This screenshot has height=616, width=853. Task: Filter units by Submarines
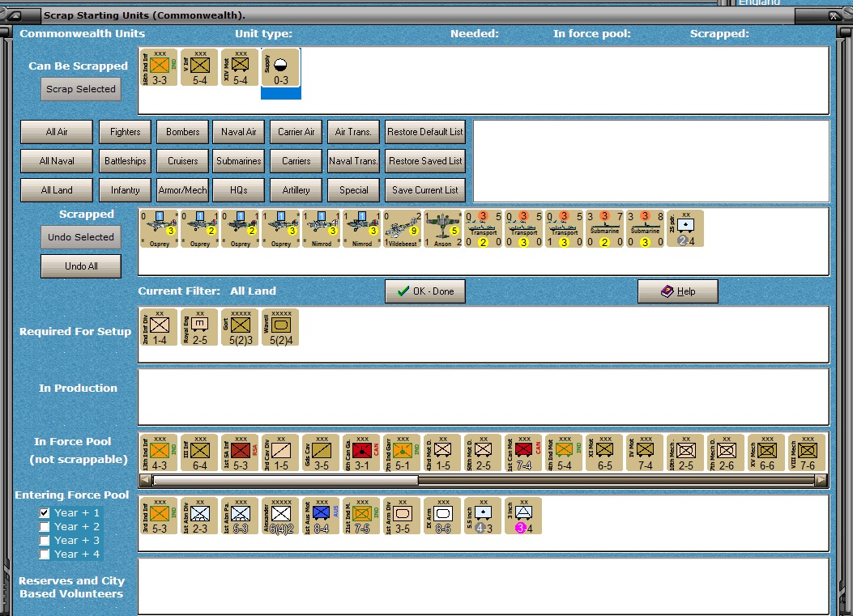pyautogui.click(x=239, y=161)
